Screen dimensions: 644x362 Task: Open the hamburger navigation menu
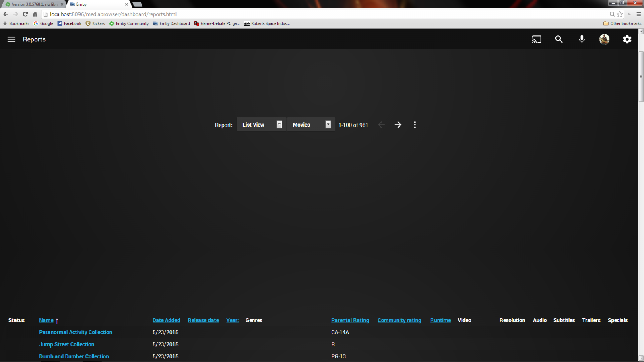point(11,39)
